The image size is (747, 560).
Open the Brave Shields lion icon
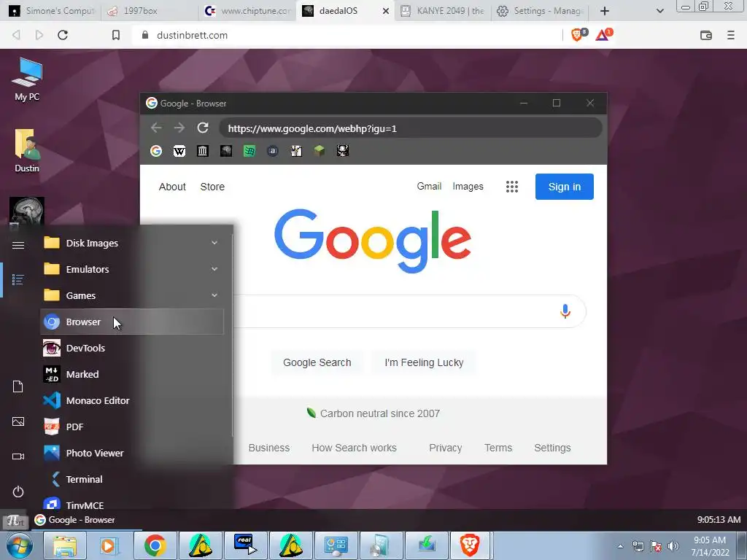point(578,35)
